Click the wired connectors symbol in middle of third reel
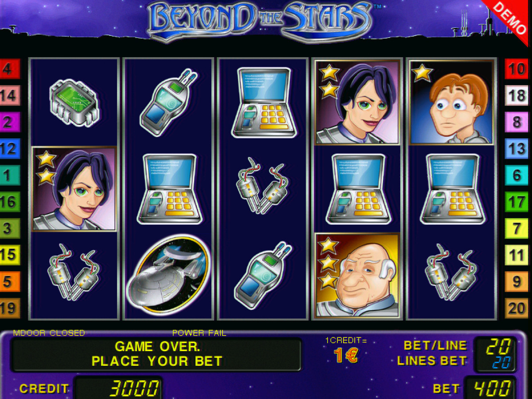The height and width of the screenshot is (399, 532). (263, 188)
